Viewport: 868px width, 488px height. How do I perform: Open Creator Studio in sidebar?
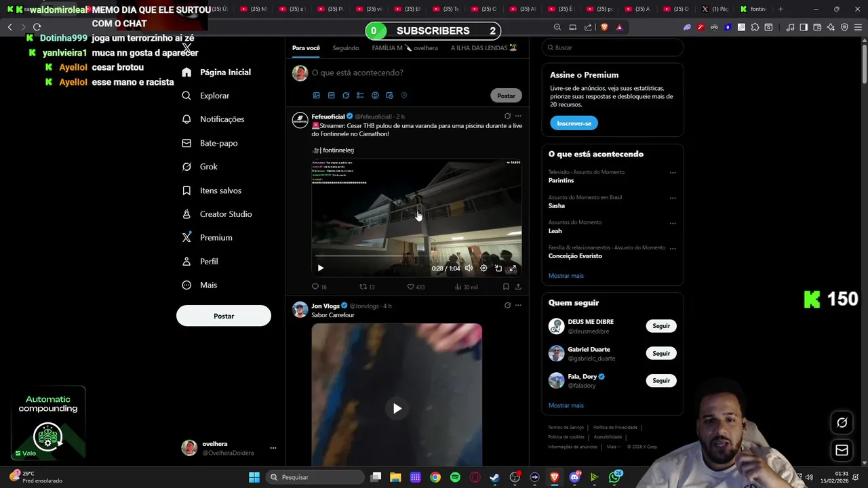click(x=217, y=214)
